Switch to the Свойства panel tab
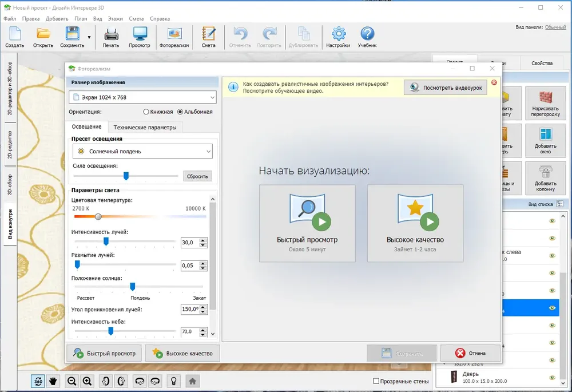This screenshot has width=572, height=392. pyautogui.click(x=542, y=63)
